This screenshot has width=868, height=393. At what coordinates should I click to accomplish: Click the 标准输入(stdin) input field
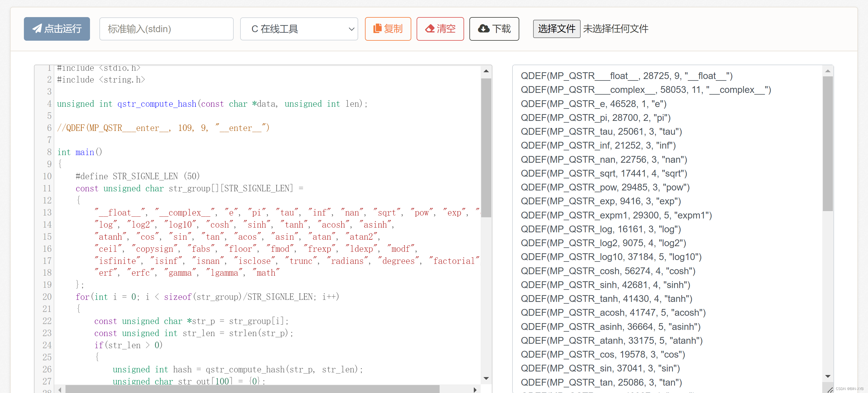coord(166,29)
